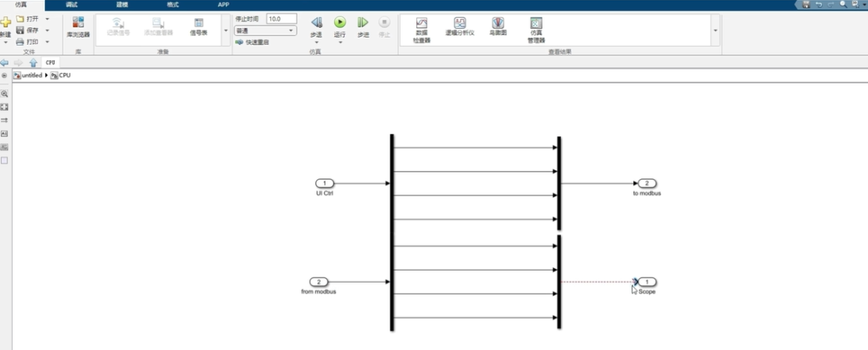Click the navigate forward arrow
Viewport: 868px width, 350px height.
[18, 63]
